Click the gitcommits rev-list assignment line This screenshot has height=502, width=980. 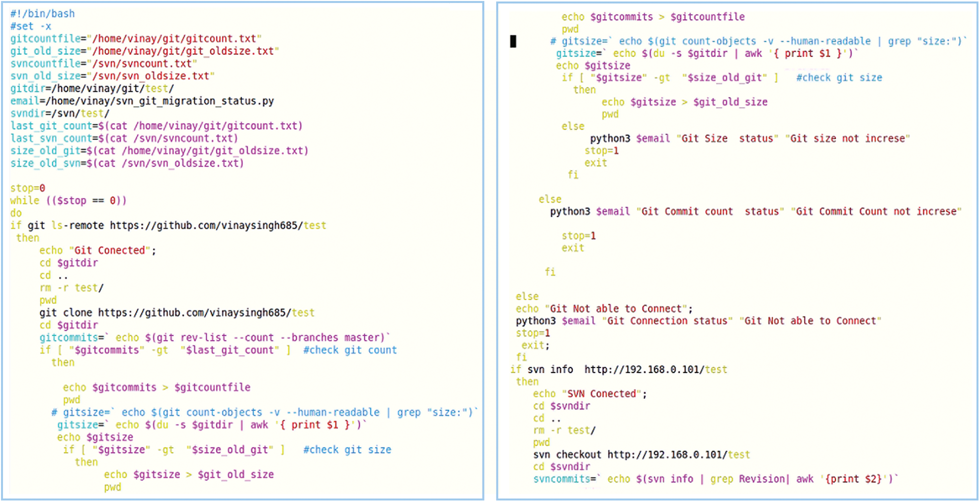215,338
